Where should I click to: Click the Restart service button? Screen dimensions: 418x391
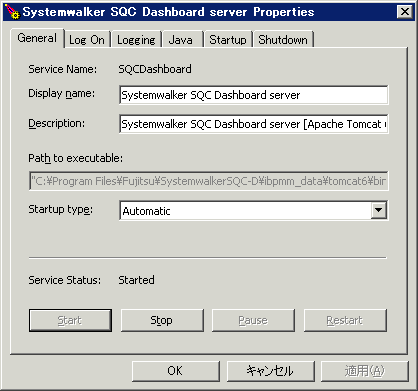click(345, 320)
